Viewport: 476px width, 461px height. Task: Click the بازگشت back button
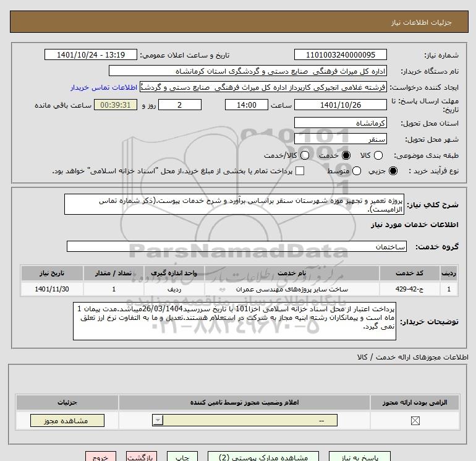(142, 457)
